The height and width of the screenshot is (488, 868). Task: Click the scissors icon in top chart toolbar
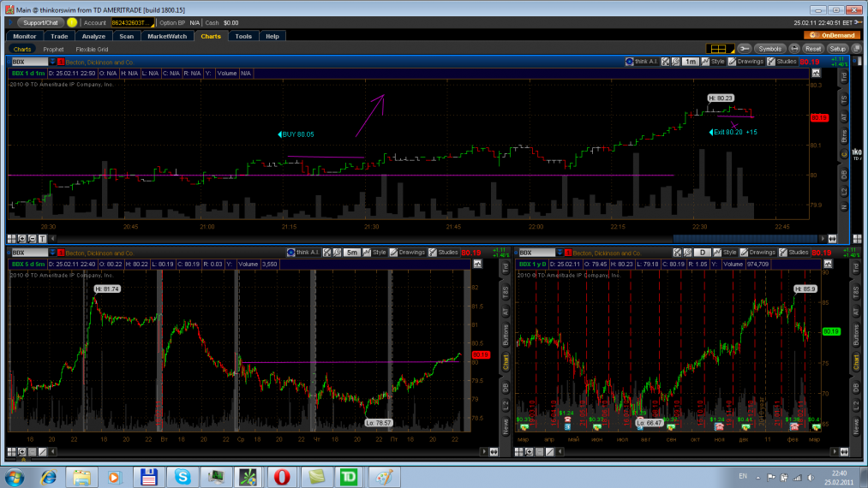666,62
